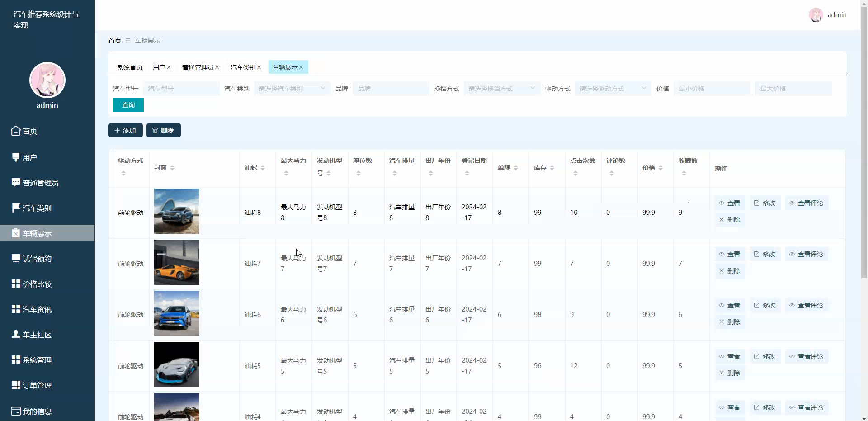Close the 用户 tab

click(x=169, y=67)
